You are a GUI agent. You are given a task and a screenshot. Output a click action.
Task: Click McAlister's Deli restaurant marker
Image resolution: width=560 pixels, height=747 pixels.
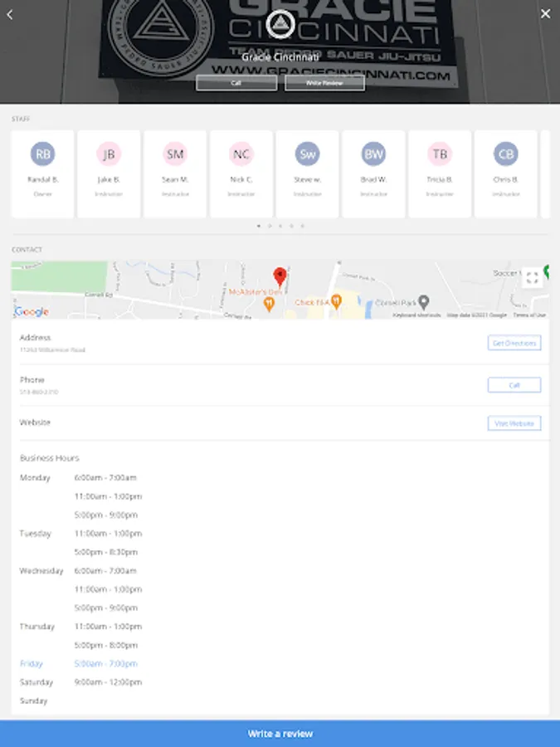[x=269, y=304]
